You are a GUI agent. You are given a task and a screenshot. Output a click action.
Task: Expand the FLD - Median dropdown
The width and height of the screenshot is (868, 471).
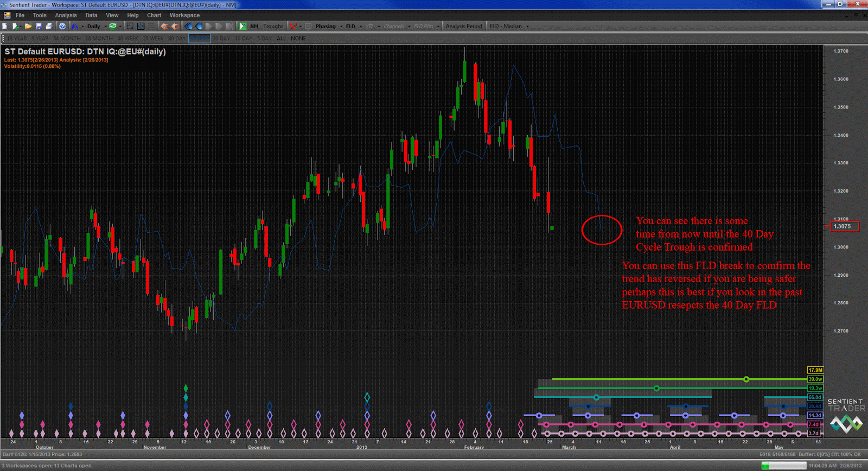508,26
